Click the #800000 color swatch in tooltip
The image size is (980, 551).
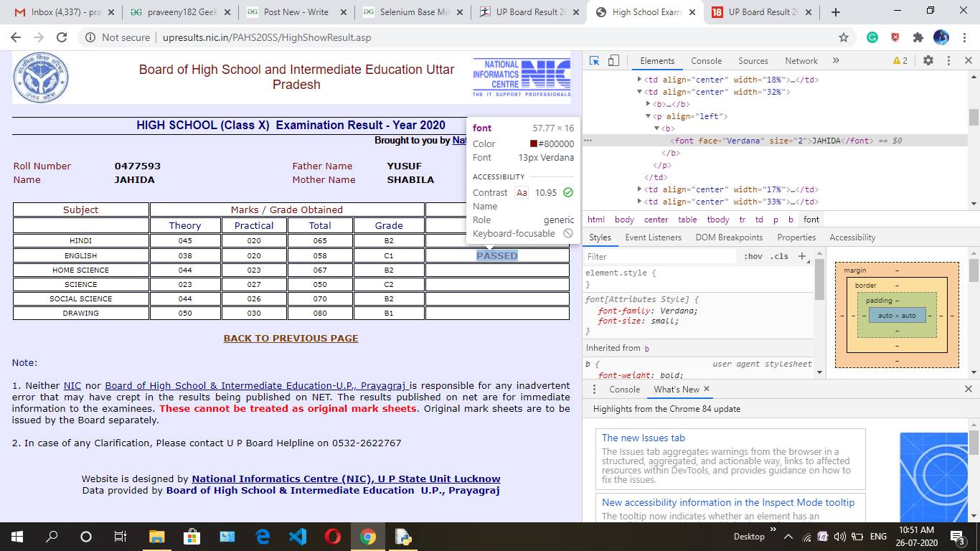(534, 144)
